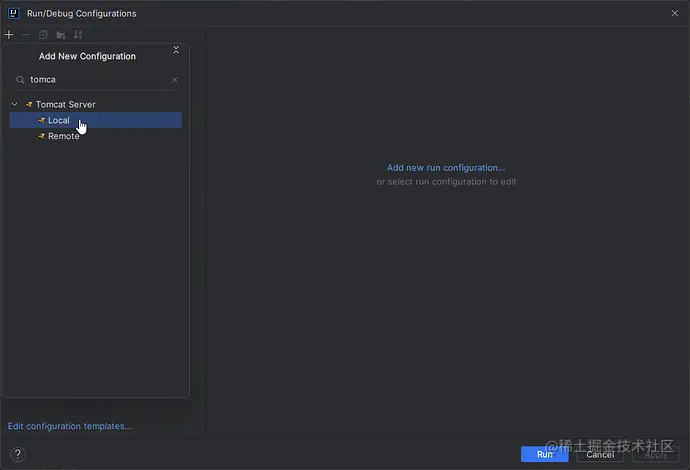Click the Move into new folder icon
690x470 pixels.
[x=61, y=35]
